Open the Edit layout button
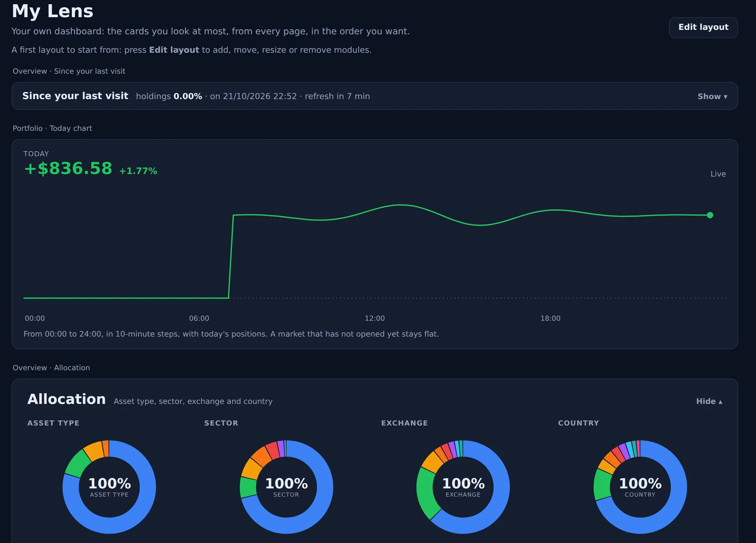Image resolution: width=756 pixels, height=543 pixels. coord(703,27)
